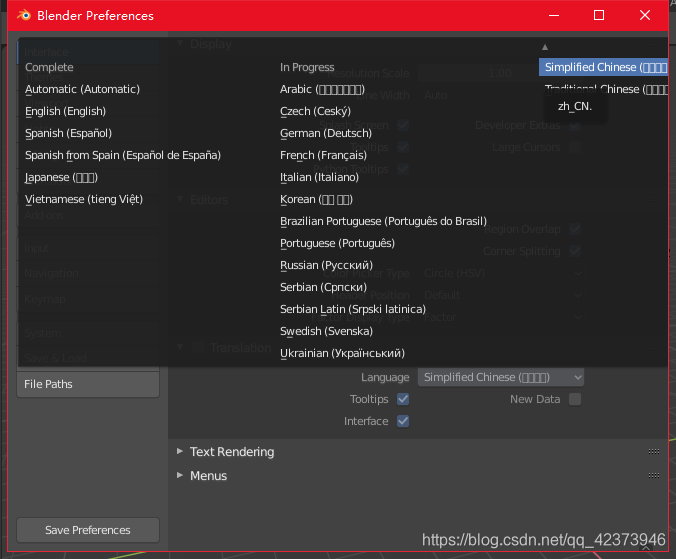Choose Portuguese (Português) language
The width and height of the screenshot is (676, 559).
pos(338,243)
